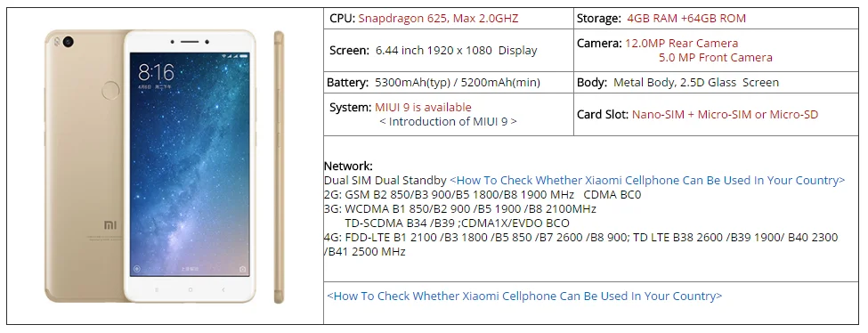Click the home key below the phone screen

click(x=190, y=289)
